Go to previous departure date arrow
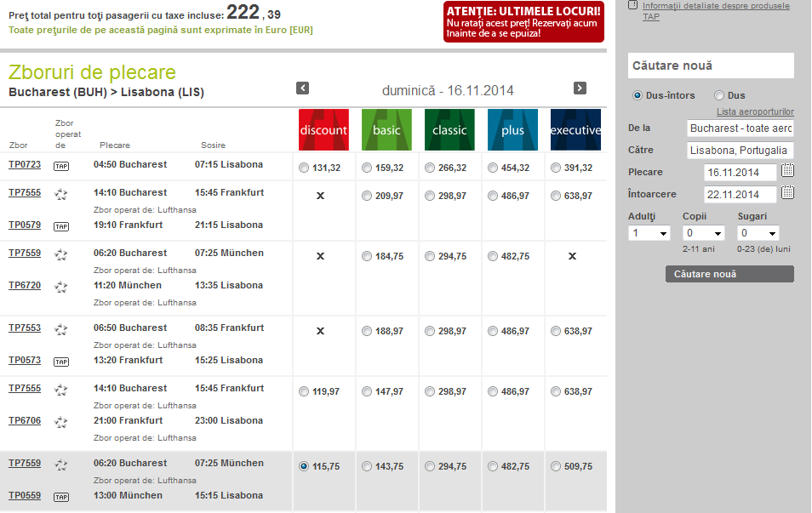The height and width of the screenshot is (513, 812). [302, 88]
